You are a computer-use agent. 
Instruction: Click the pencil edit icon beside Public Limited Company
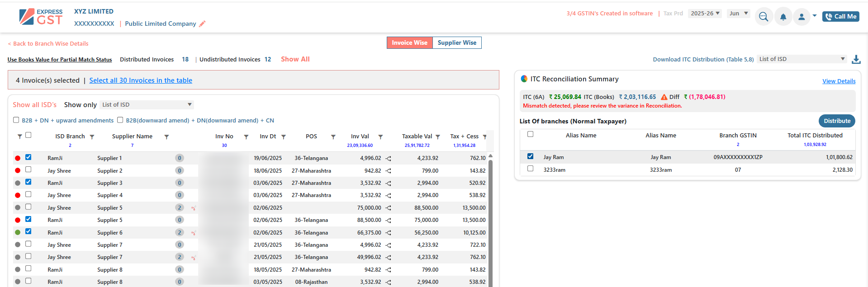point(202,24)
